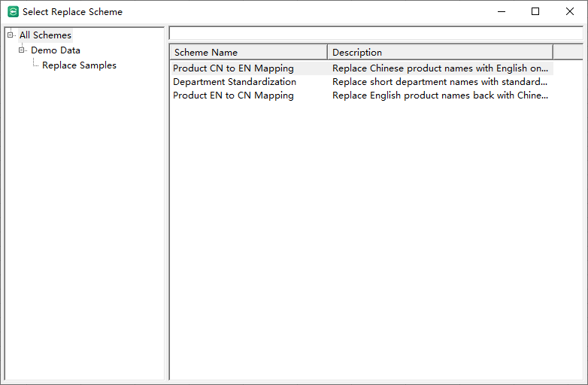Sort by Scheme Name column header
Screen dimensions: 588x385
[x=249, y=53]
